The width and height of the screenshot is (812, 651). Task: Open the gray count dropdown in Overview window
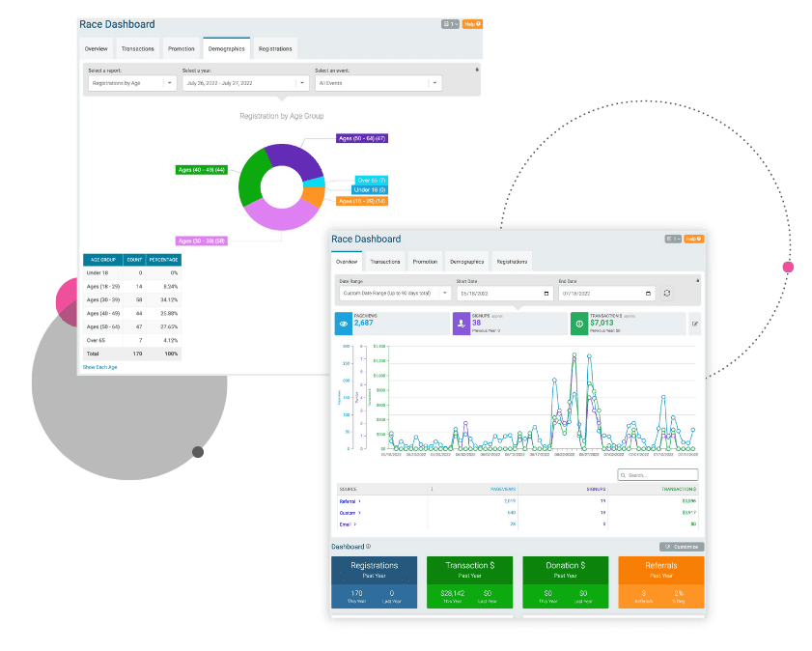673,239
